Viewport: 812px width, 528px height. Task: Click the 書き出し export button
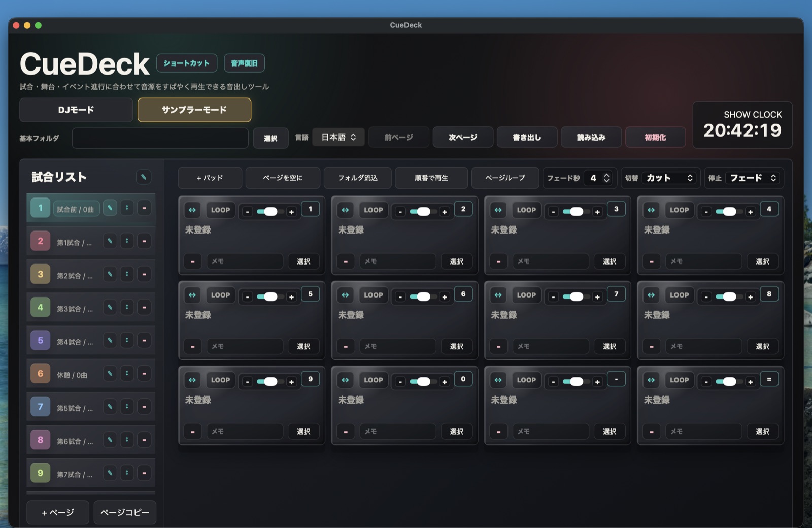(527, 137)
